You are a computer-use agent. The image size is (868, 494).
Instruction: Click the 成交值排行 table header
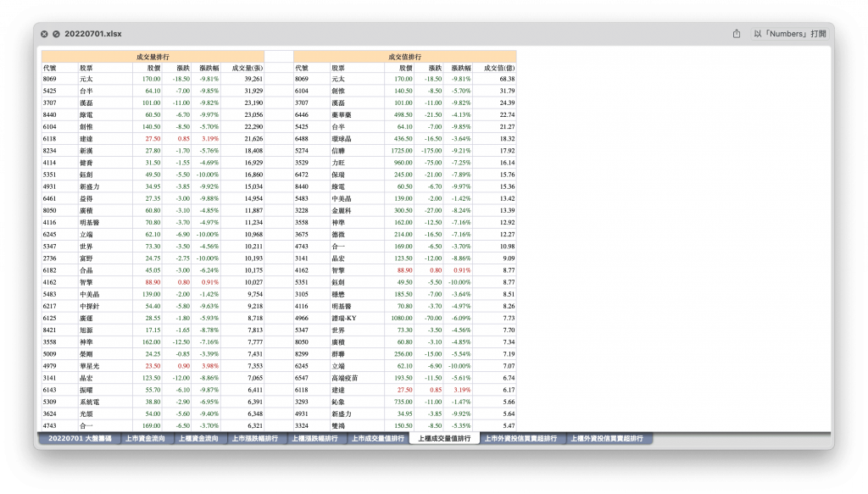tap(404, 57)
